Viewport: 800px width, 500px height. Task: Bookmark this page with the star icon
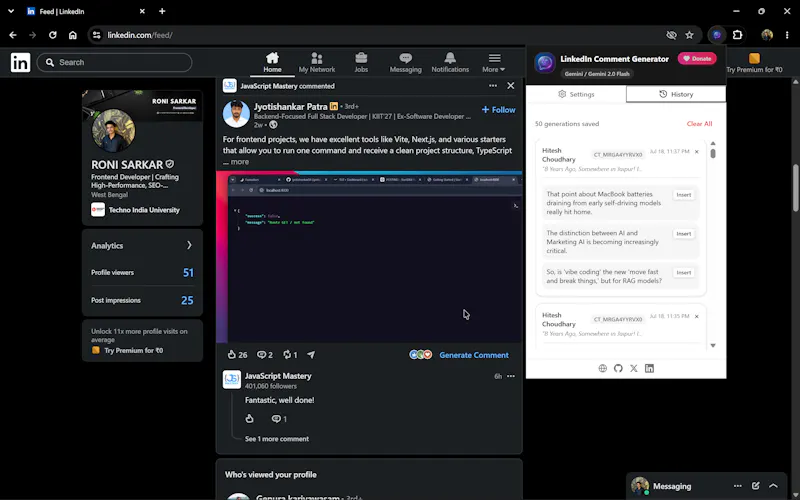(x=689, y=35)
